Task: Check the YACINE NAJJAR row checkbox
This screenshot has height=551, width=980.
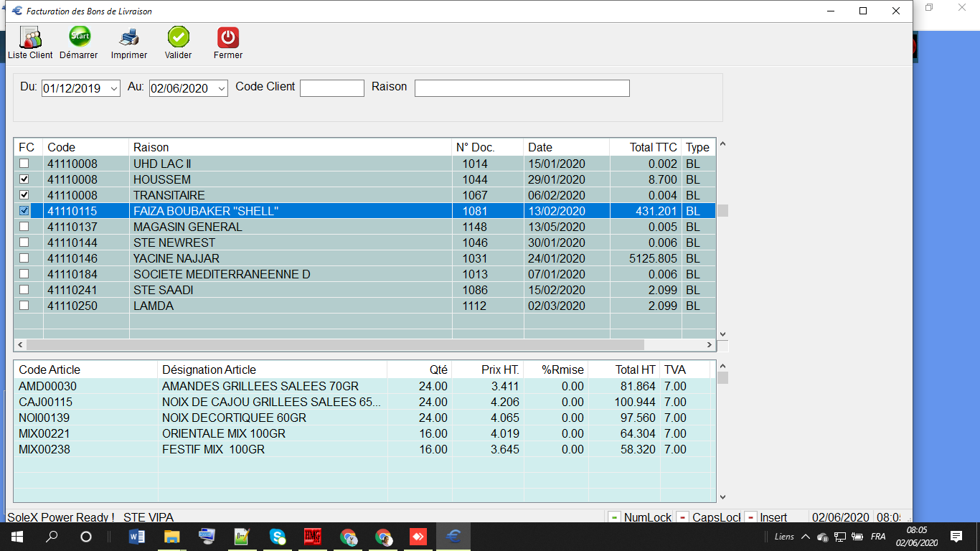Action: pos(24,258)
